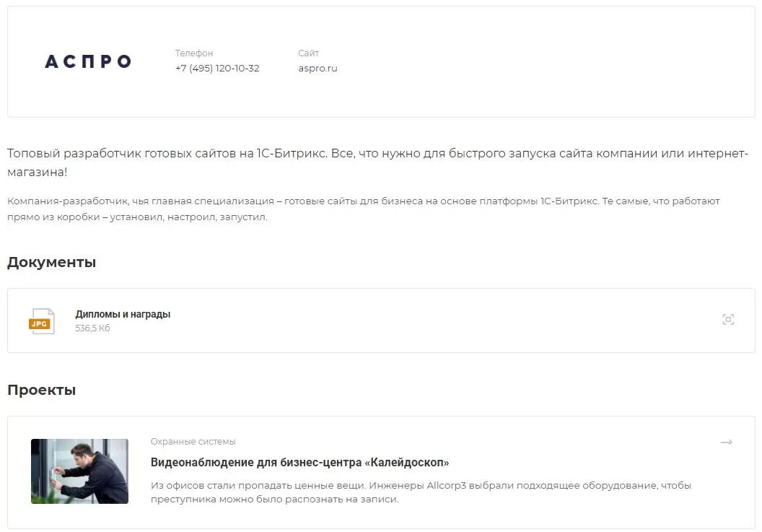This screenshot has height=532, width=762.
Task: Click the Компания-разработчик description paragraph
Action: (x=364, y=209)
